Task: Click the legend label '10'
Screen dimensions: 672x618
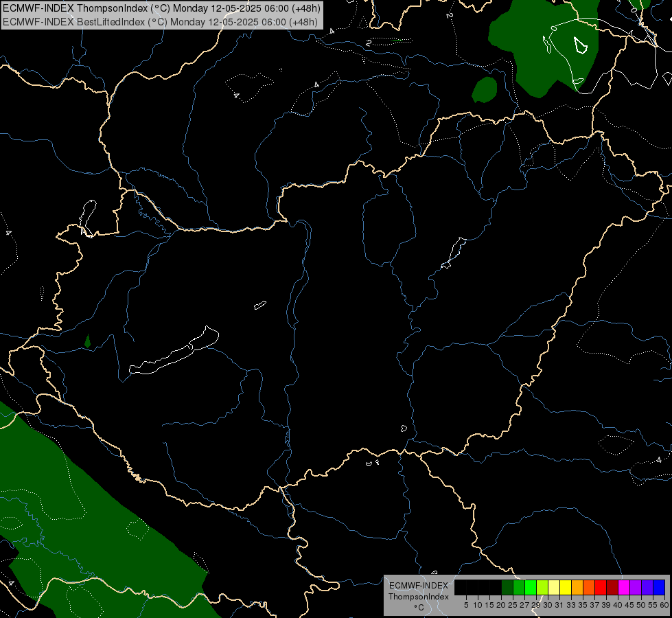Action: pyautogui.click(x=478, y=605)
